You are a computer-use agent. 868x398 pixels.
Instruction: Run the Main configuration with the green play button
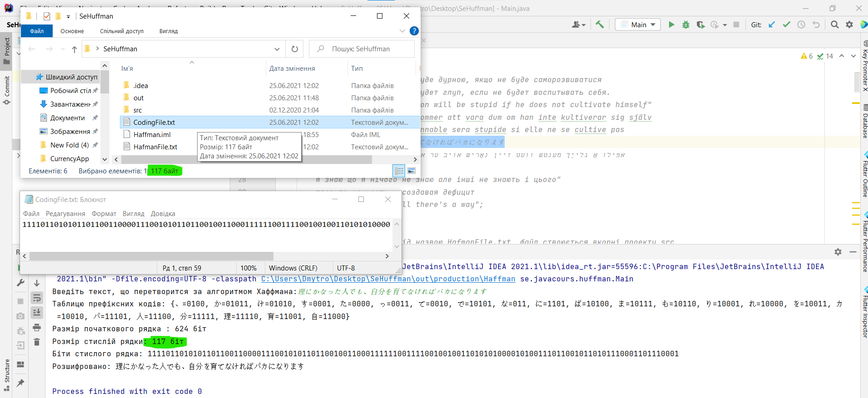671,25
